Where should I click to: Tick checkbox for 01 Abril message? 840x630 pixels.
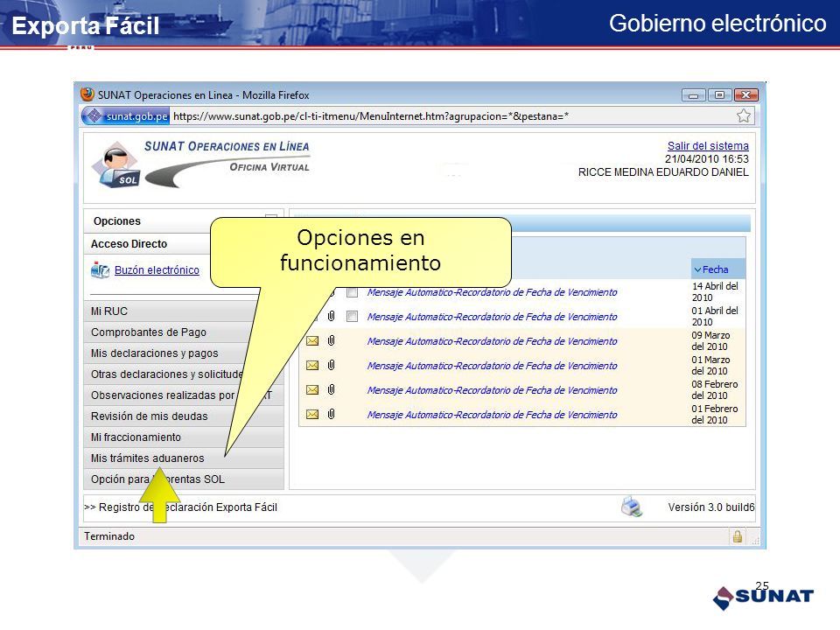pyautogui.click(x=352, y=317)
